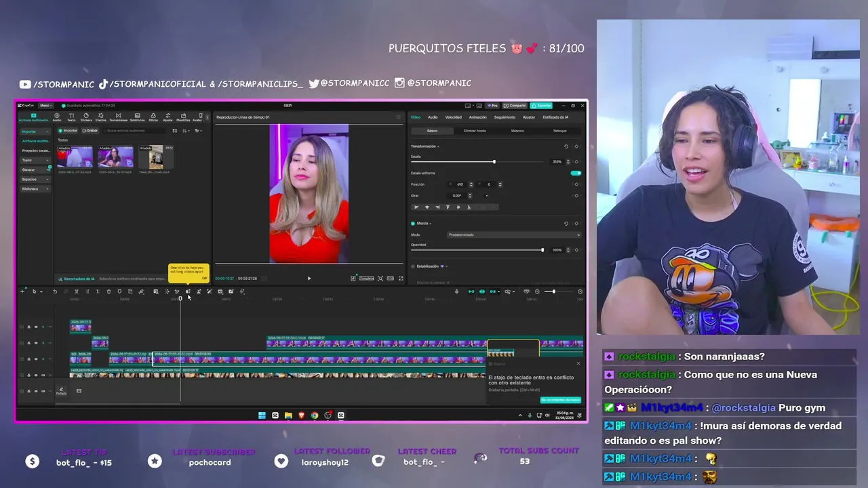Expand the Tuyos sidebar section
This screenshot has height=488, width=868.
tap(35, 160)
